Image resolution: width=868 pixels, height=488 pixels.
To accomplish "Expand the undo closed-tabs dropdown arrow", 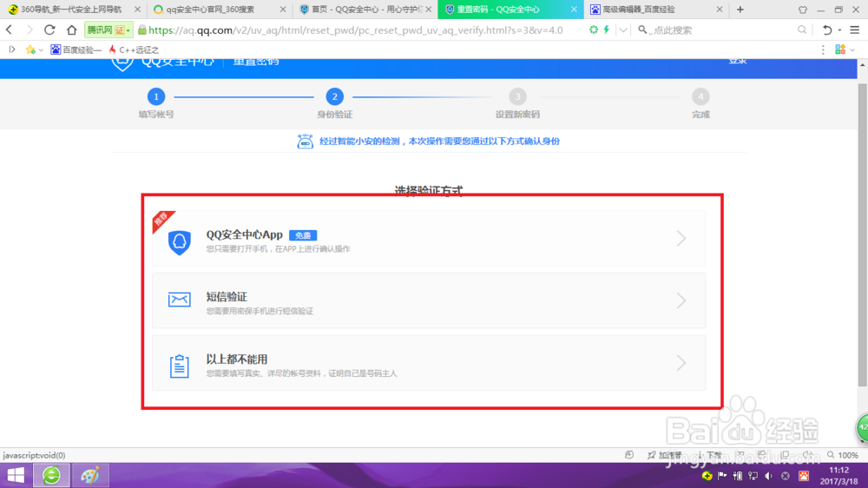I will point(839,30).
